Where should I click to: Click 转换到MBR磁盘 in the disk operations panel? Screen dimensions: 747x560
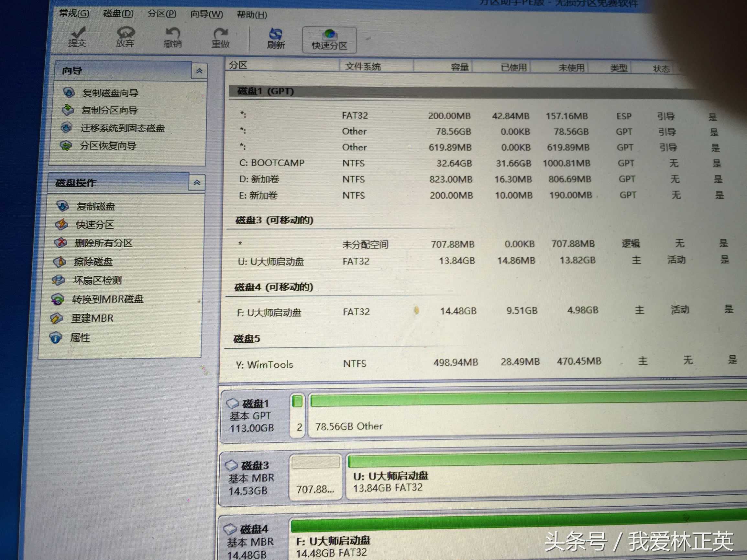[x=107, y=299]
